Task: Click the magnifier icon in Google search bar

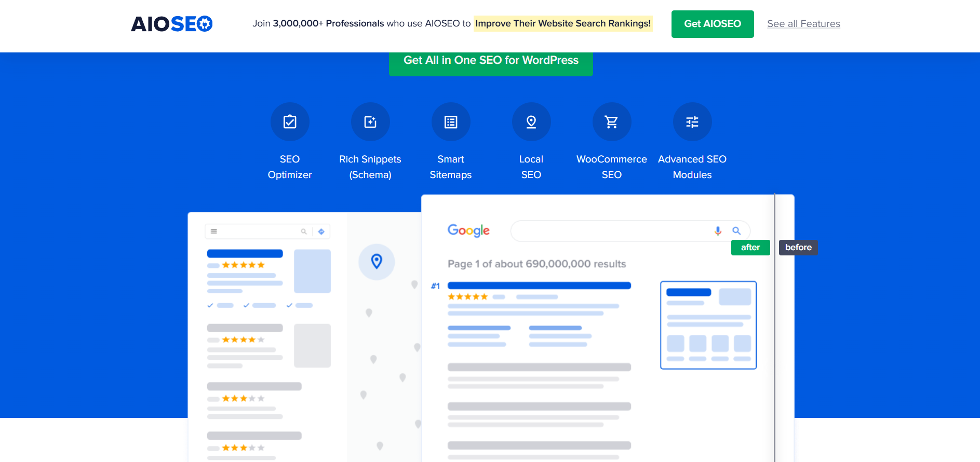Action: 736,231
